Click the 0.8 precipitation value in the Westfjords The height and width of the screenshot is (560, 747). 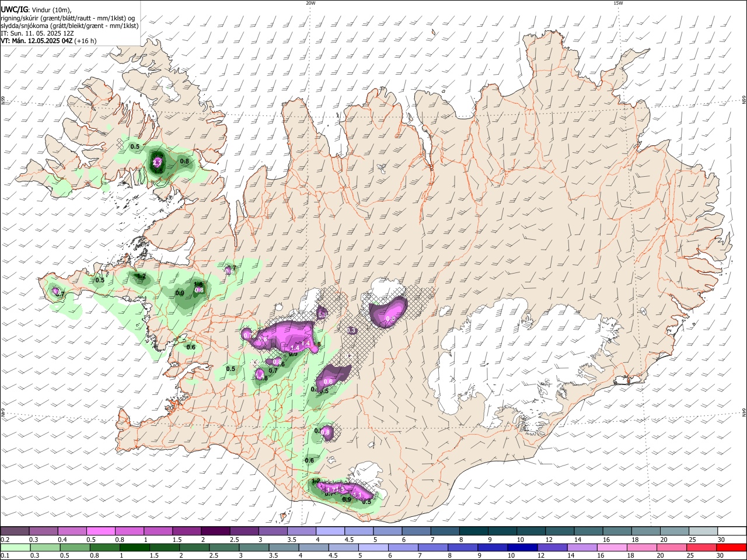tap(184, 161)
